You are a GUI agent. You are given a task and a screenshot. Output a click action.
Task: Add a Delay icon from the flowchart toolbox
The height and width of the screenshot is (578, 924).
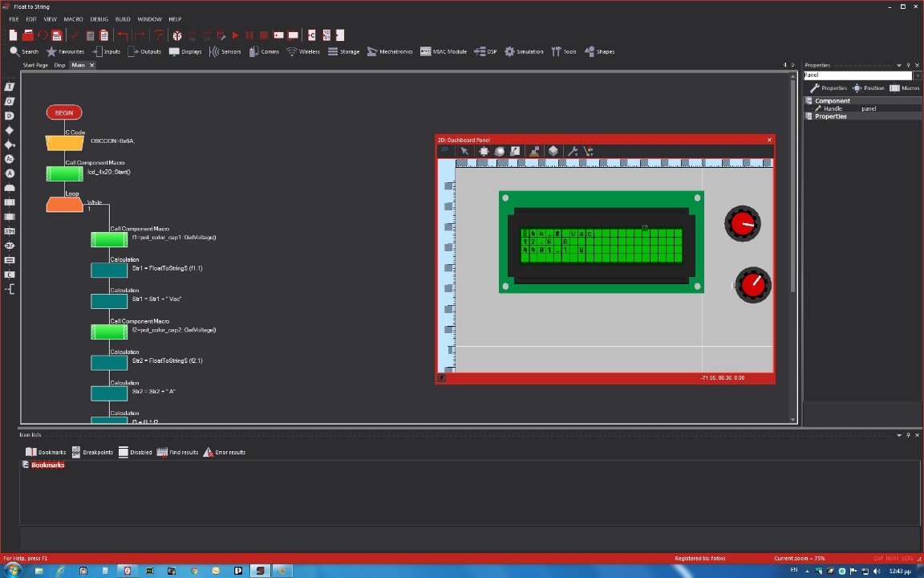pos(10,116)
